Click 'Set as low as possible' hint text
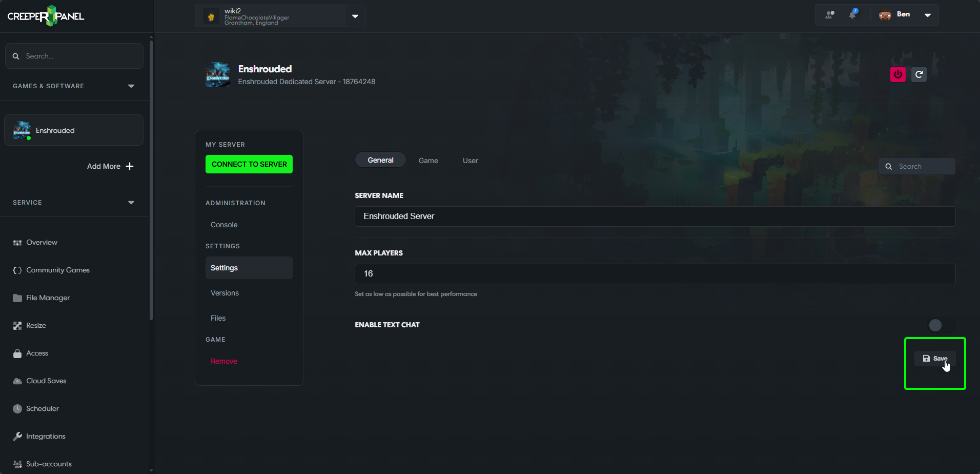 (x=416, y=294)
